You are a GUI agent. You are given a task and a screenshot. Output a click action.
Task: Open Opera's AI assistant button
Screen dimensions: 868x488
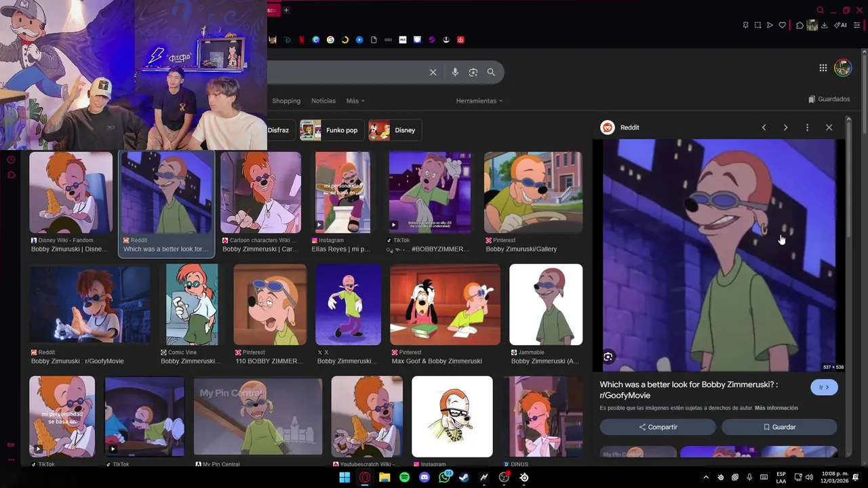pyautogui.click(x=840, y=25)
